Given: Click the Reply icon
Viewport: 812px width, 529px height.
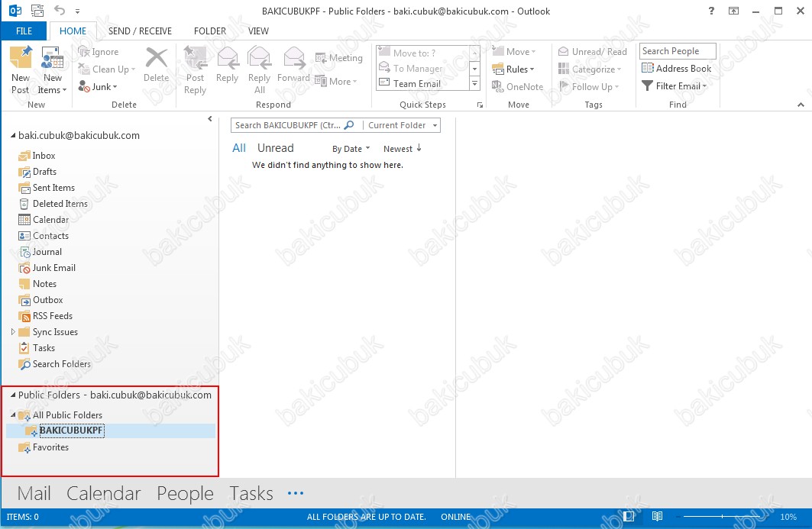Looking at the screenshot, I should click(x=228, y=65).
